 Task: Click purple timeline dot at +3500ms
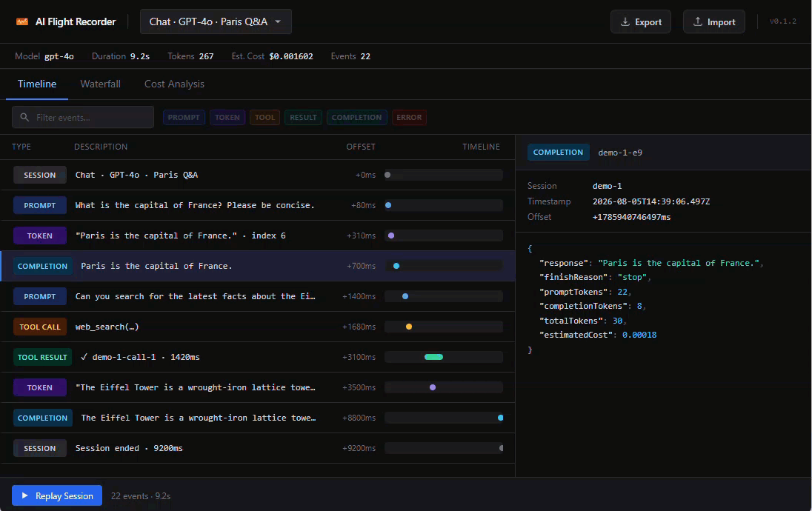click(x=433, y=387)
